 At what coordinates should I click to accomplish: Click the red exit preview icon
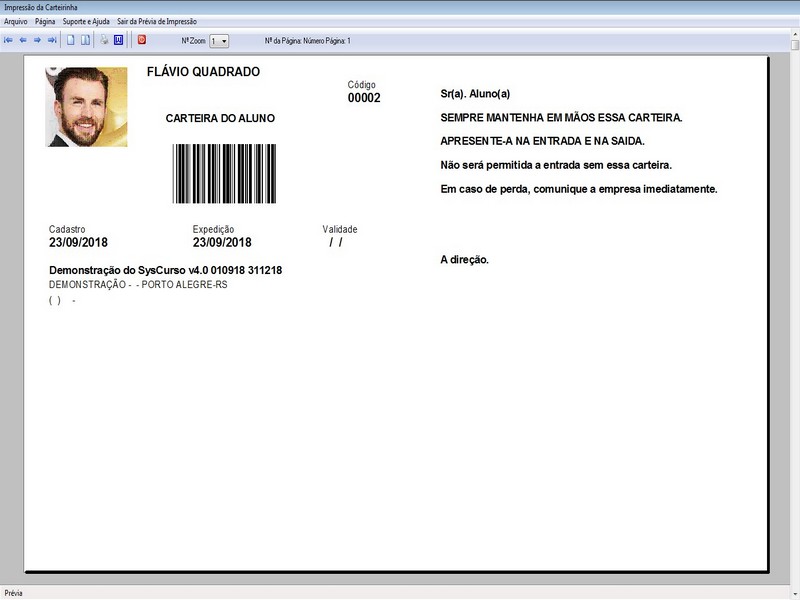point(142,40)
